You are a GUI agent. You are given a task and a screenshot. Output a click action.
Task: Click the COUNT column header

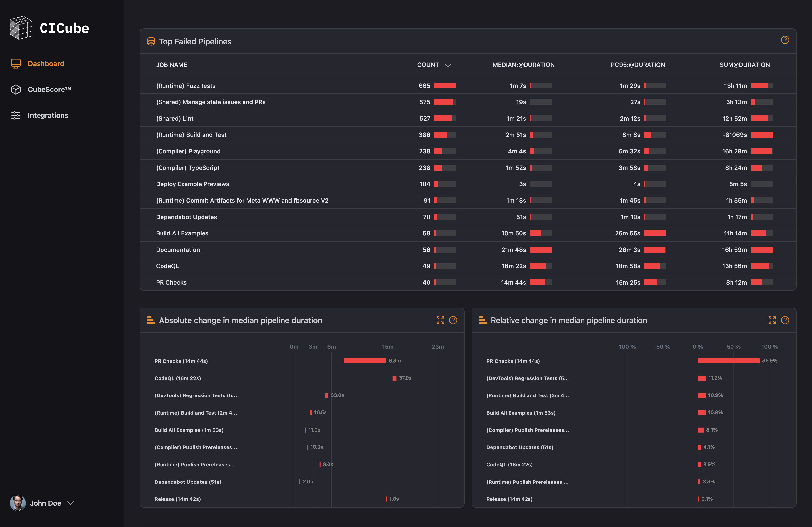click(428, 65)
